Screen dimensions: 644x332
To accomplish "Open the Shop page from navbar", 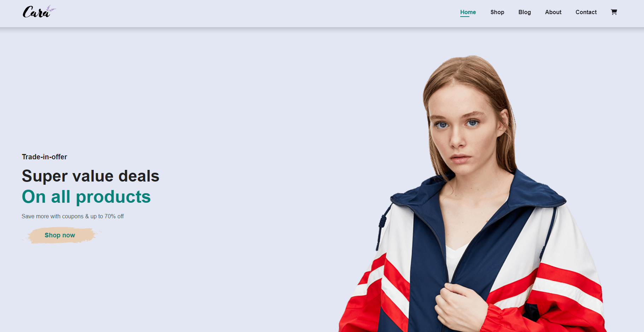I will pyautogui.click(x=497, y=12).
